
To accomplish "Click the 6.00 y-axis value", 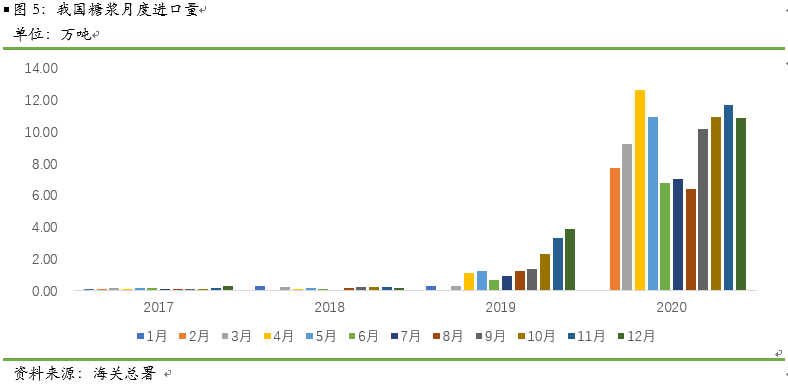I will point(45,196).
